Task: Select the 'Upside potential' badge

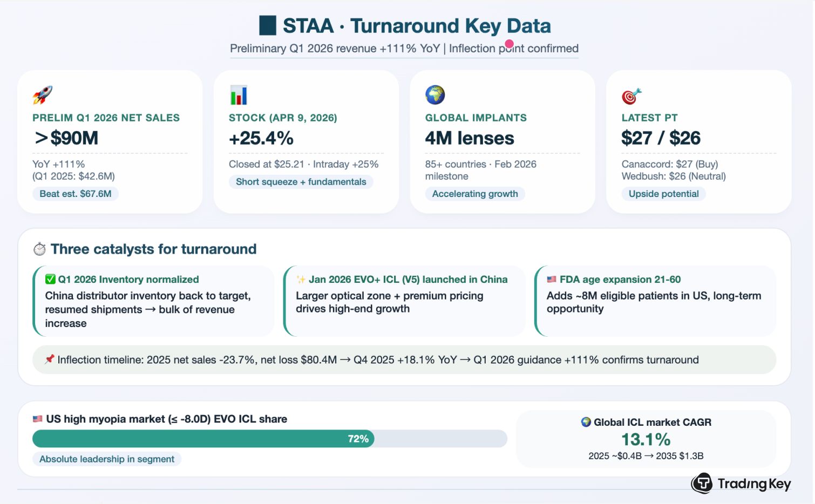Action: (x=663, y=194)
